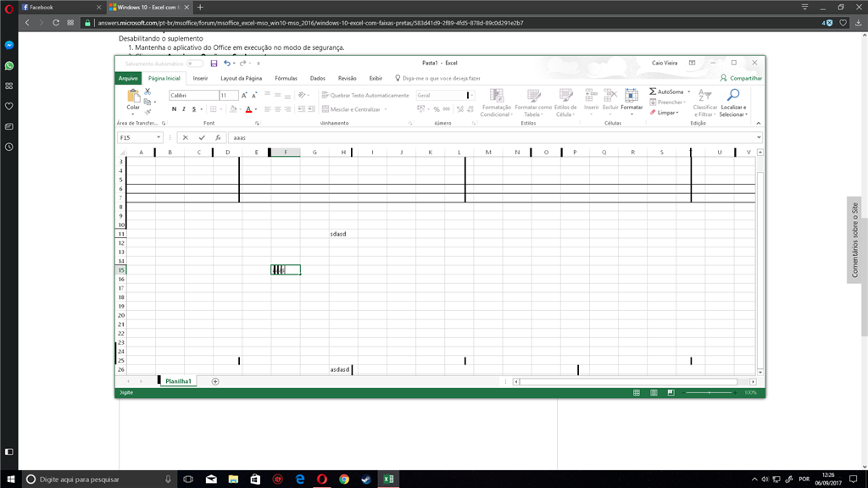
Task: Toggle Salvamento Automático switch
Action: (x=195, y=64)
